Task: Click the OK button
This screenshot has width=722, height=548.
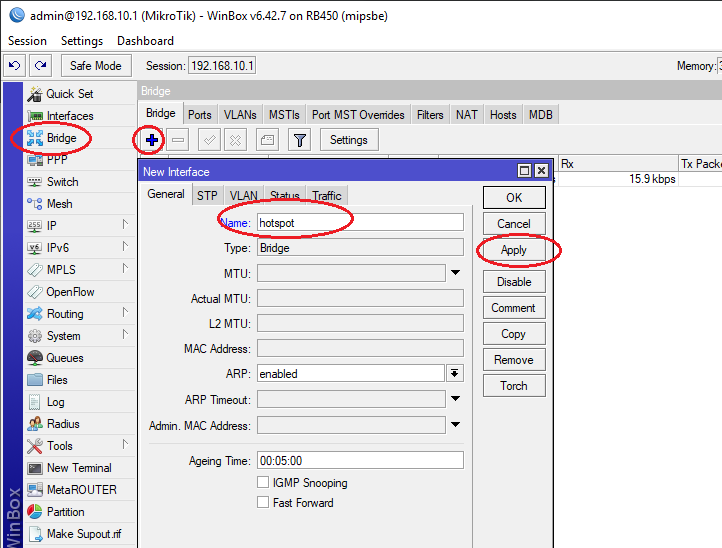Action: click(x=514, y=198)
